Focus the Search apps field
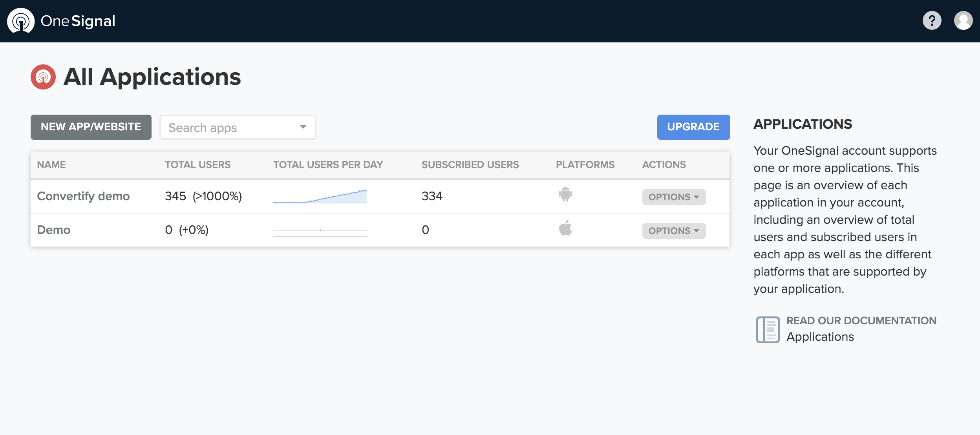 pyautogui.click(x=238, y=127)
